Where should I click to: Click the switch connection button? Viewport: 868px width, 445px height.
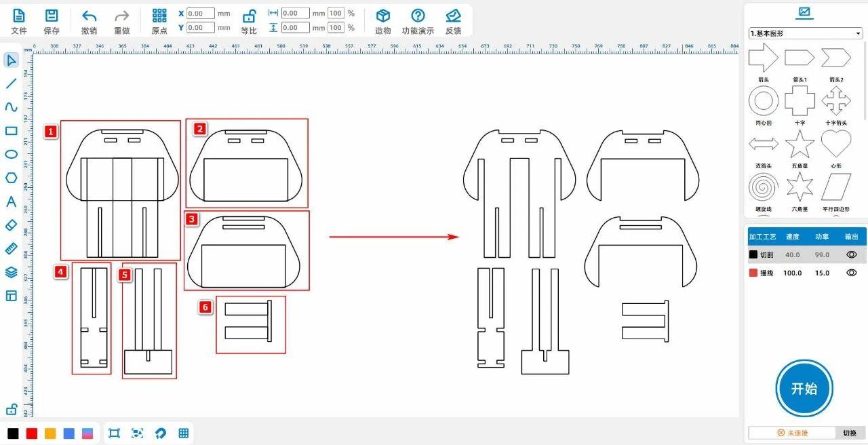(850, 433)
